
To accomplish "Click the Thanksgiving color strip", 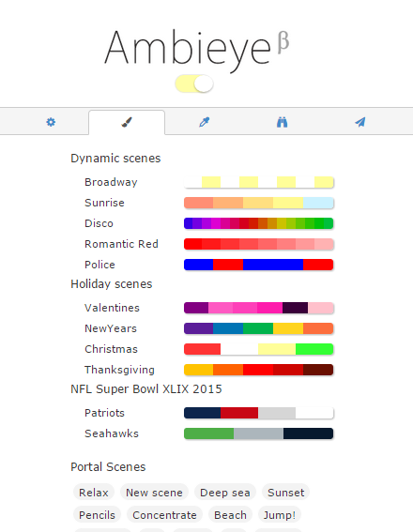I will pos(258,370).
